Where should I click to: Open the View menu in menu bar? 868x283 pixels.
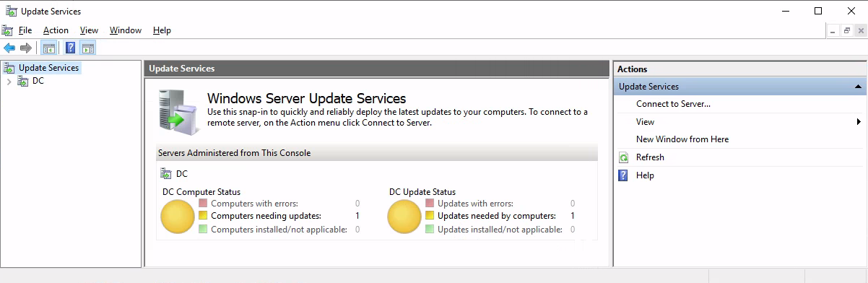(89, 30)
